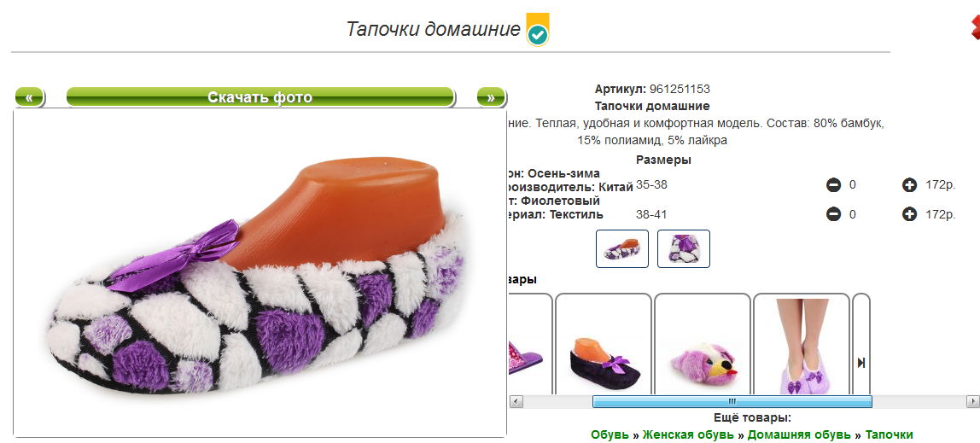Screen dimensions: 980x443
Task: Click the skip-to-end arrow in product carousel
Action: (x=861, y=363)
